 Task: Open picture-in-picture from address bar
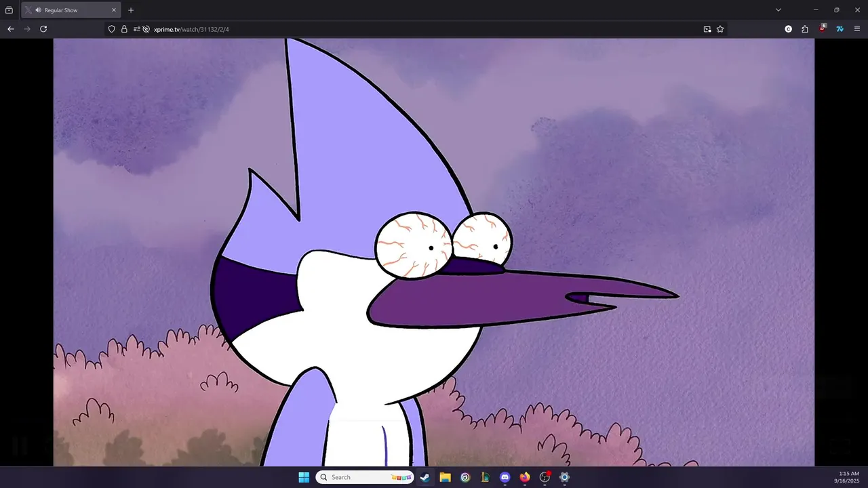pyautogui.click(x=707, y=29)
